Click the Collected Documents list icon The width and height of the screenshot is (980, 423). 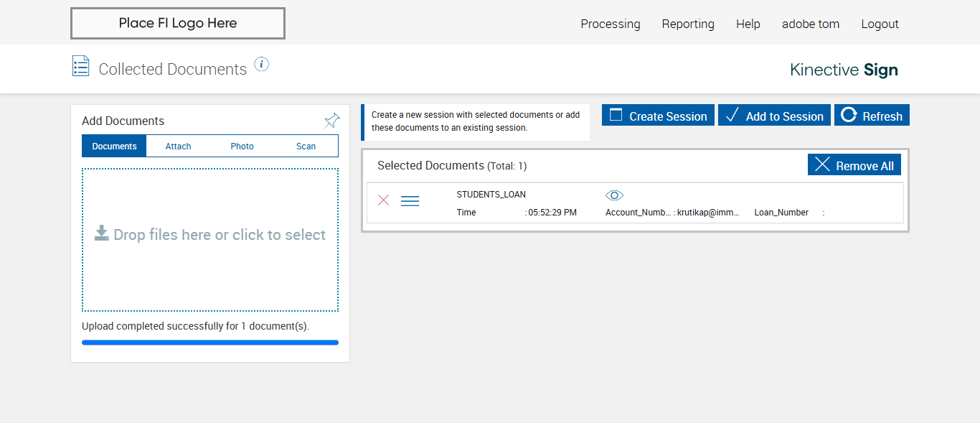click(81, 67)
